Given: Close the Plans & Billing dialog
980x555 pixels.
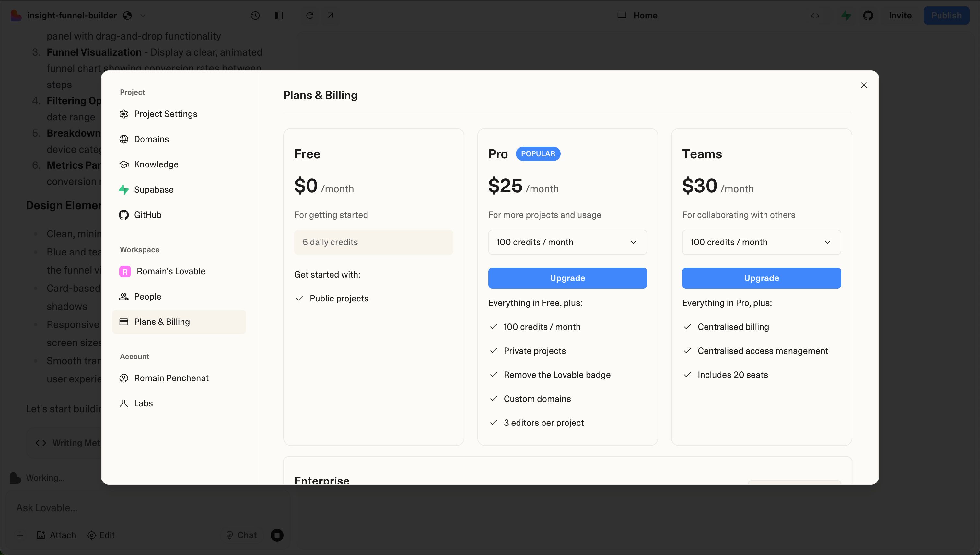Looking at the screenshot, I should (864, 85).
